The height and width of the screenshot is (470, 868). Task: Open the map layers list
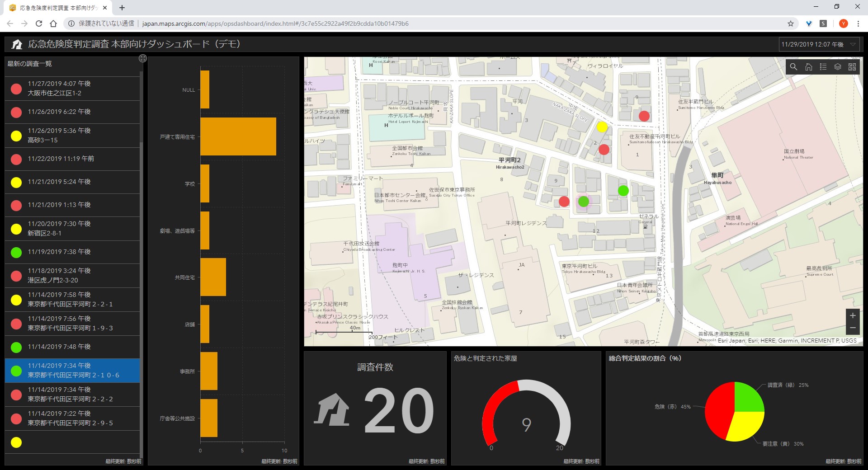(837, 67)
